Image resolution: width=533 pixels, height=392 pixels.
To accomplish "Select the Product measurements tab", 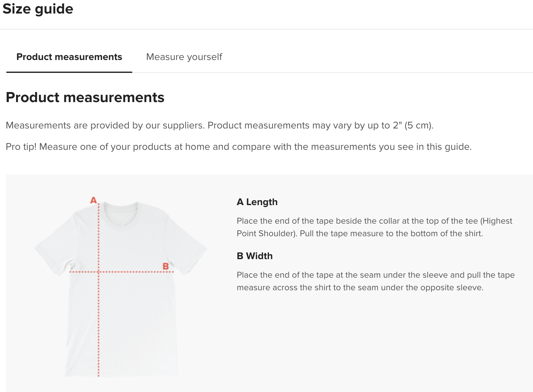I will pos(69,57).
